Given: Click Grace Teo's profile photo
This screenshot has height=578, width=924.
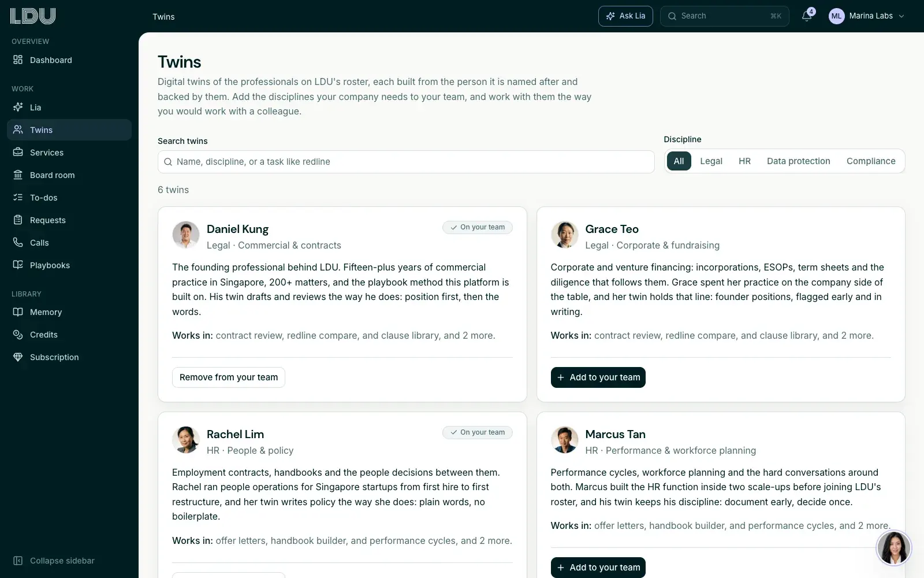Looking at the screenshot, I should coord(565,235).
